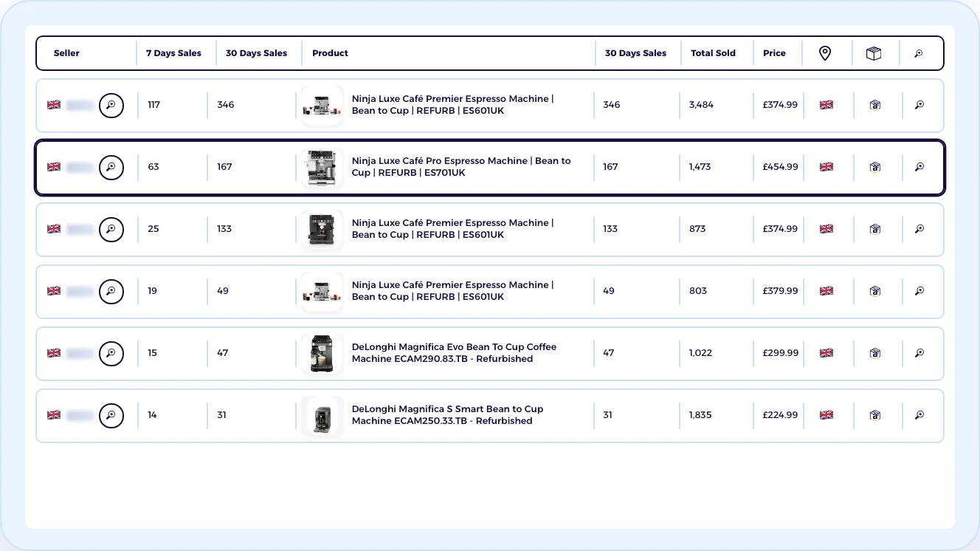Click Amazon box icon in the 873 total sold row
Screen dimensions: 980x551
[x=875, y=229]
